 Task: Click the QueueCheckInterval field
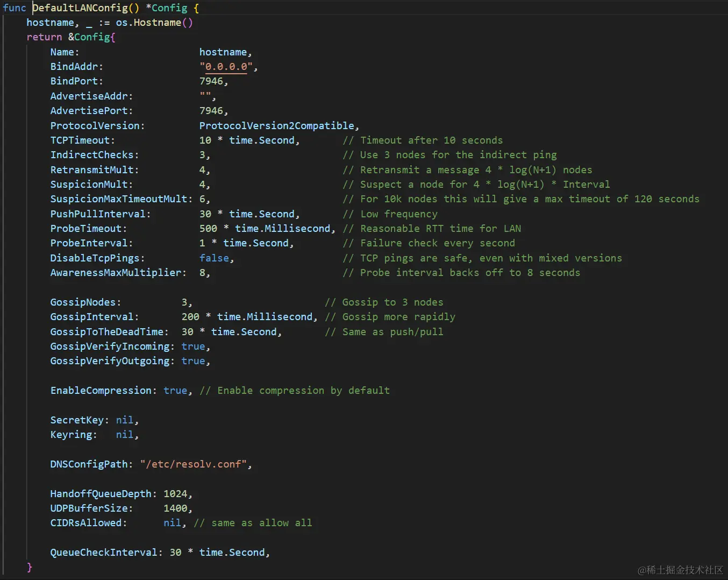[104, 553]
